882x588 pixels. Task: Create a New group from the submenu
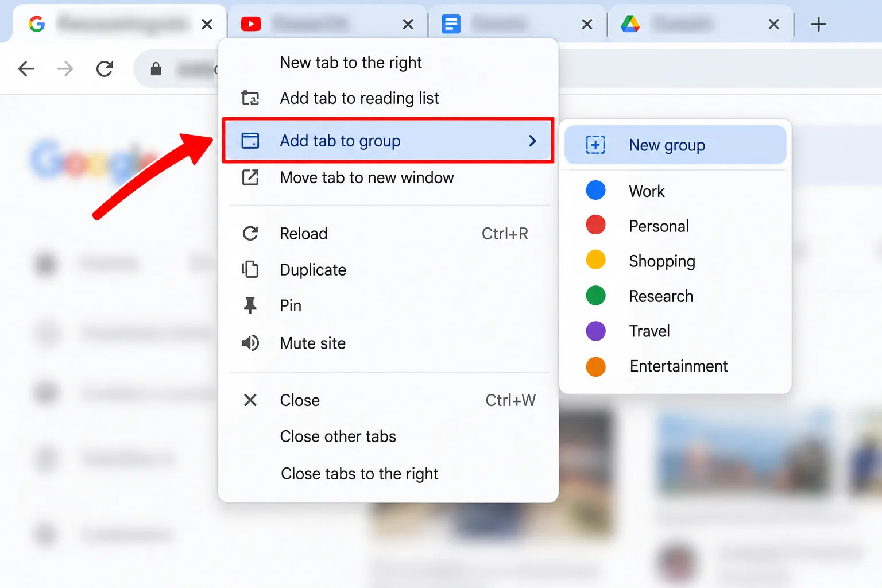pyautogui.click(x=675, y=145)
